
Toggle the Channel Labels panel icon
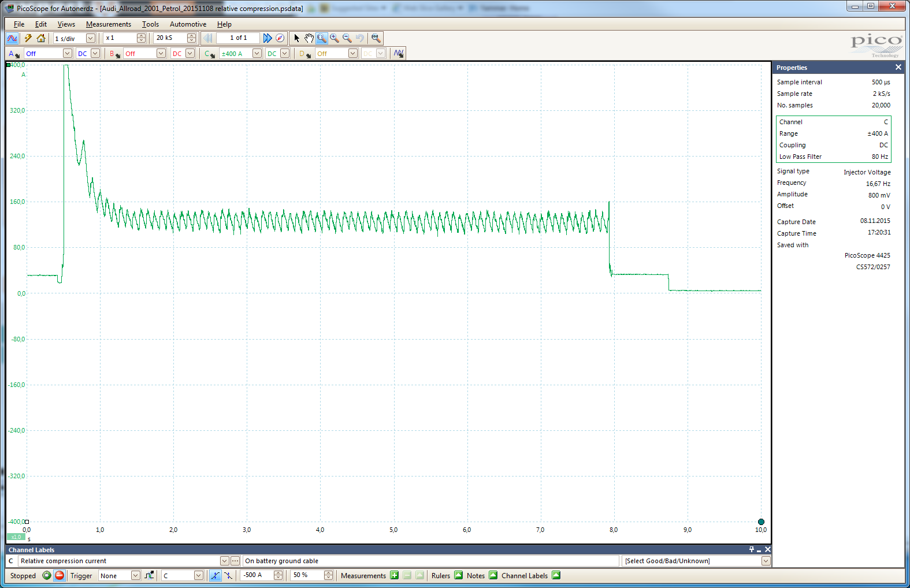click(556, 575)
